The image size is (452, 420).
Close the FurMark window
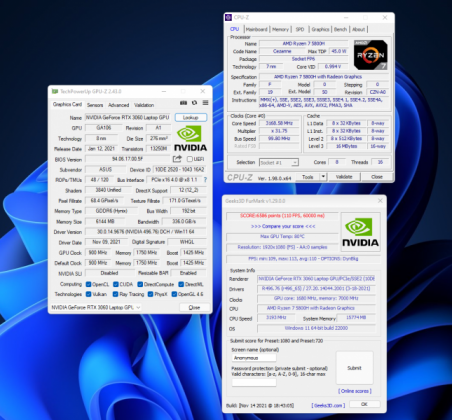[380, 201]
